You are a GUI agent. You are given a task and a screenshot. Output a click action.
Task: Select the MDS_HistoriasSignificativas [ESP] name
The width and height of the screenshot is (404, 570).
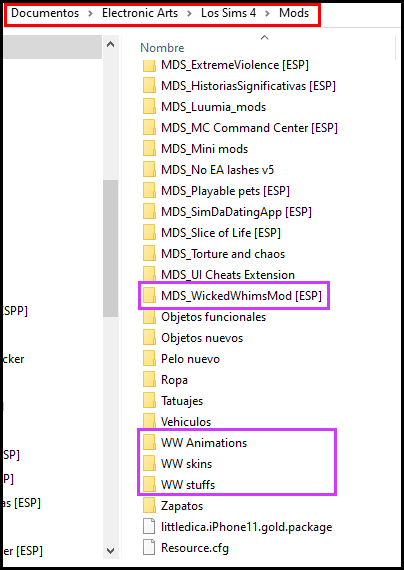[x=248, y=86]
